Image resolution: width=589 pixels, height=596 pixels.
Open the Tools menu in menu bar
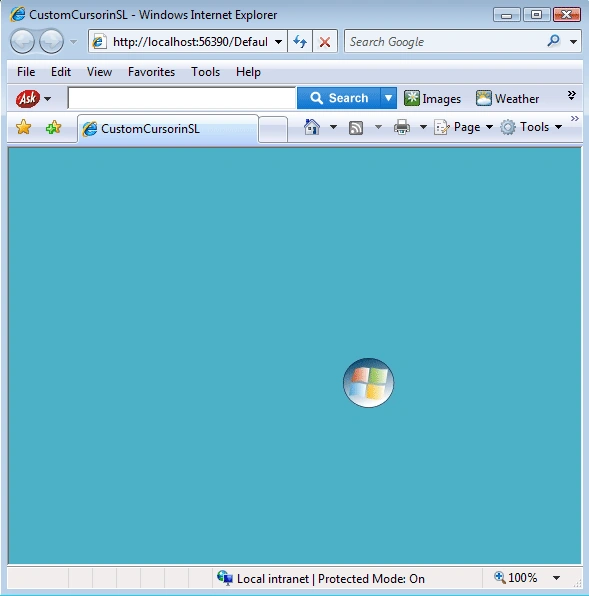coord(205,72)
